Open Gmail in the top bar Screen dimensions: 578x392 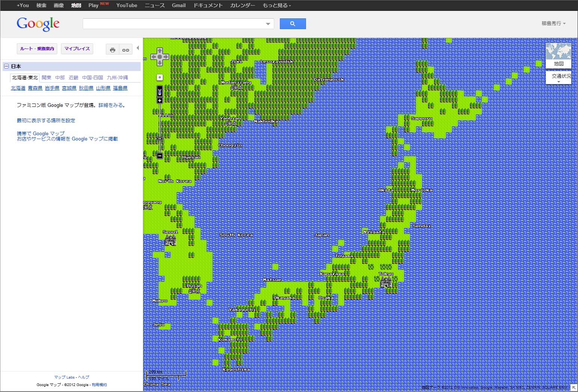pos(179,5)
